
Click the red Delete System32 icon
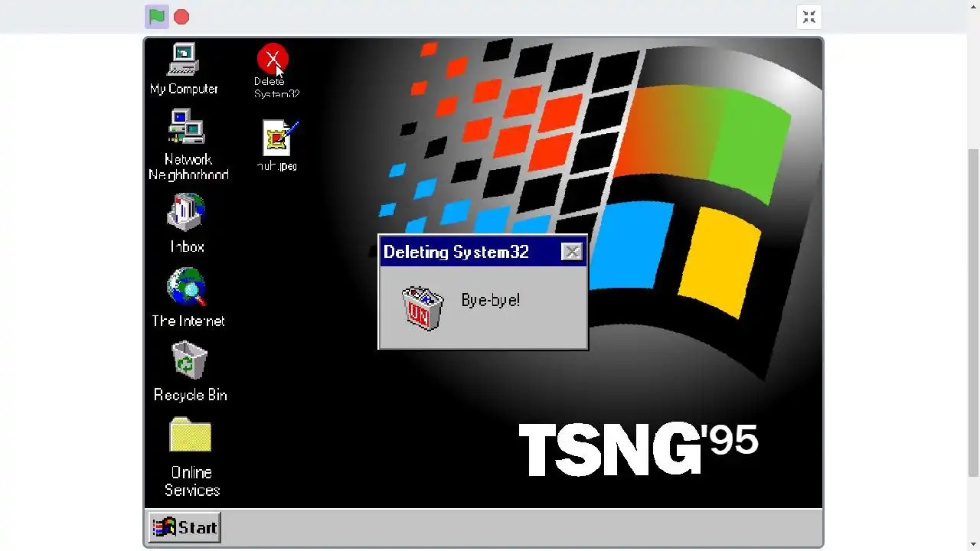pyautogui.click(x=273, y=59)
